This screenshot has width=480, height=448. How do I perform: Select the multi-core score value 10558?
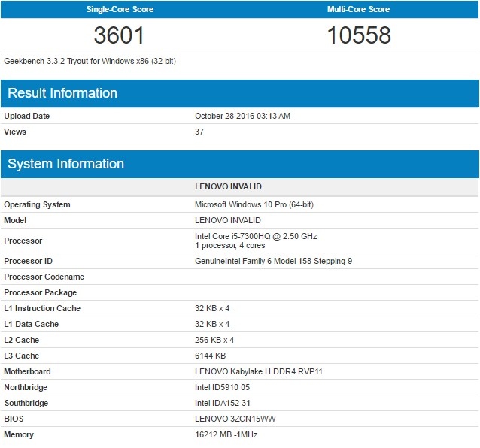[x=359, y=35]
